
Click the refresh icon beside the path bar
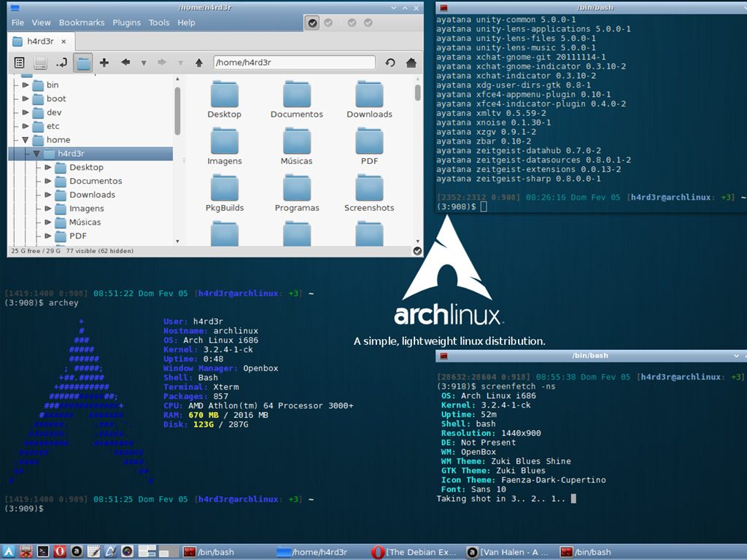[390, 63]
